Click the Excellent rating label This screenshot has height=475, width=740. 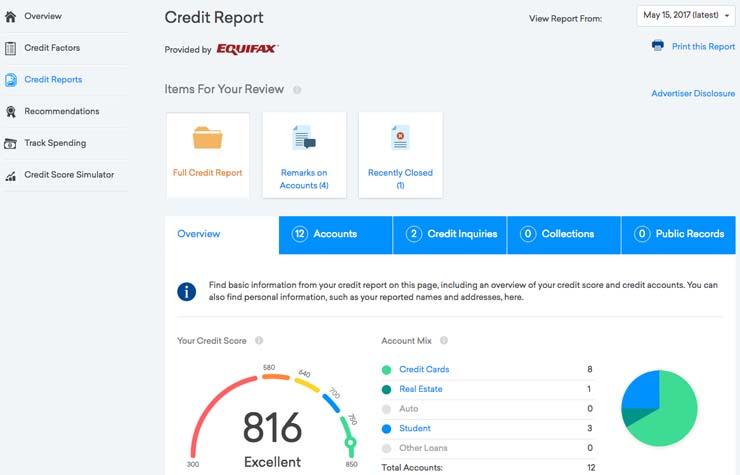pyautogui.click(x=272, y=462)
